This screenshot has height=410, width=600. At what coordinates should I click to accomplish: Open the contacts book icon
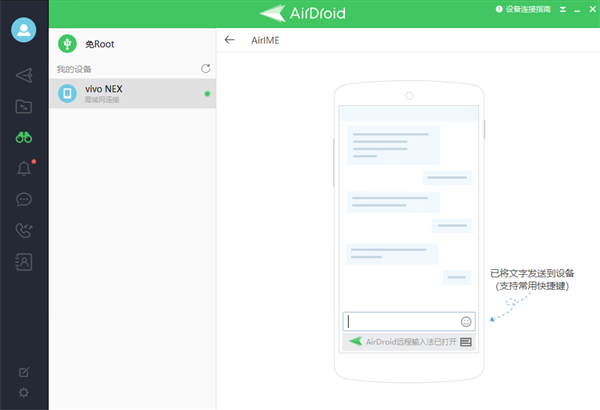pyautogui.click(x=24, y=262)
